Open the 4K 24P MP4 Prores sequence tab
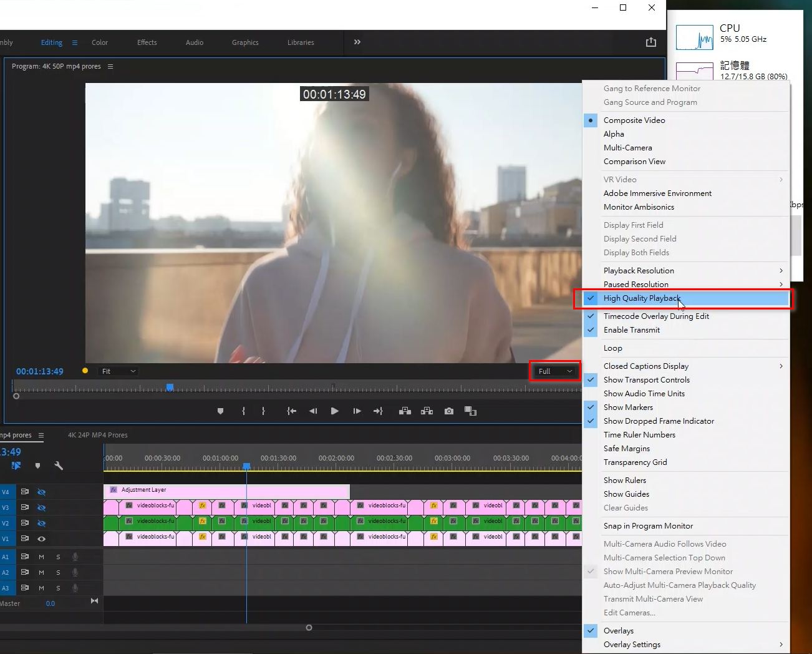The height and width of the screenshot is (654, 812). point(98,435)
